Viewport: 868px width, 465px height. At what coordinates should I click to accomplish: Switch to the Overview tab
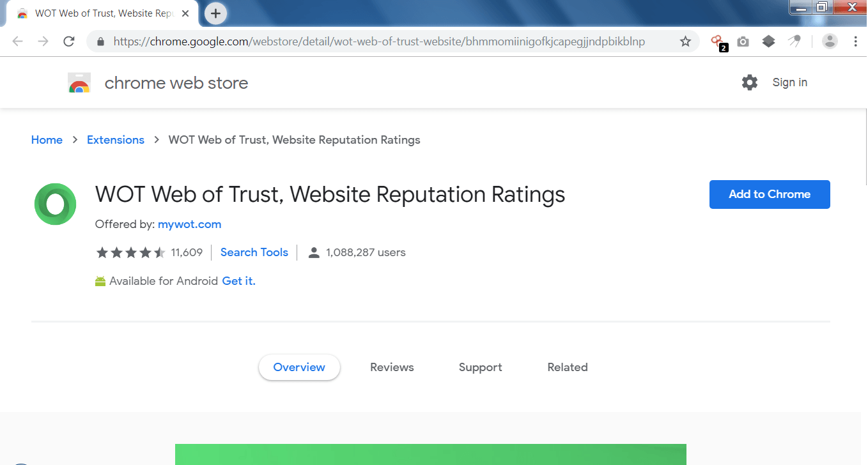[x=299, y=367]
